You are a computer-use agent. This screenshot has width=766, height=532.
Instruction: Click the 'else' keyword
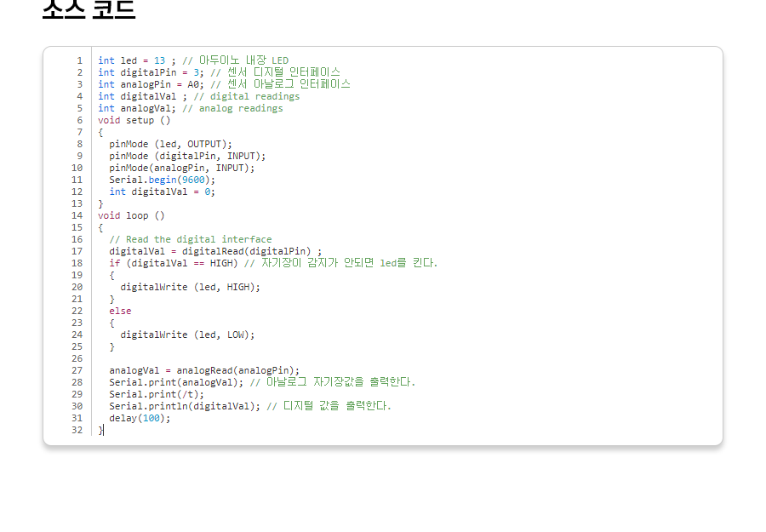point(120,311)
